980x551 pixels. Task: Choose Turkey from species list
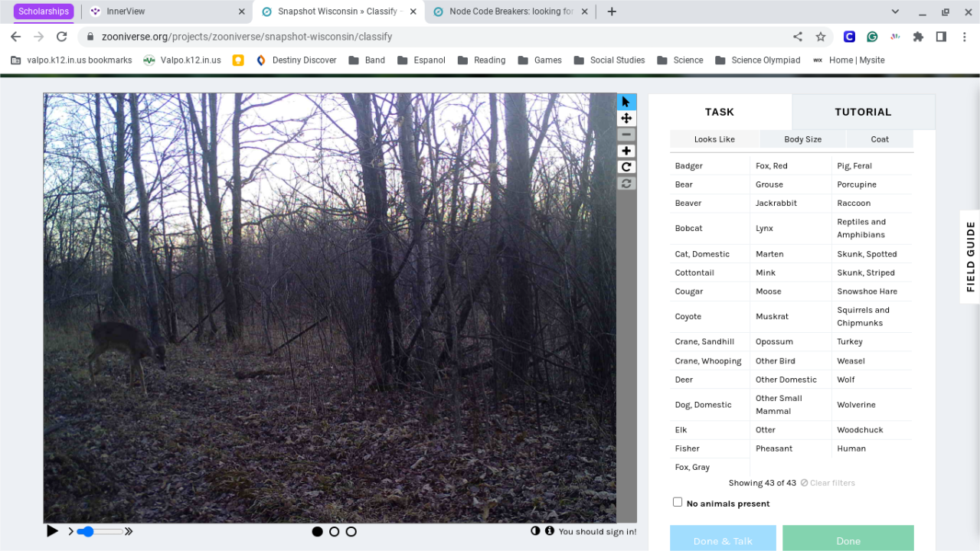(x=872, y=341)
